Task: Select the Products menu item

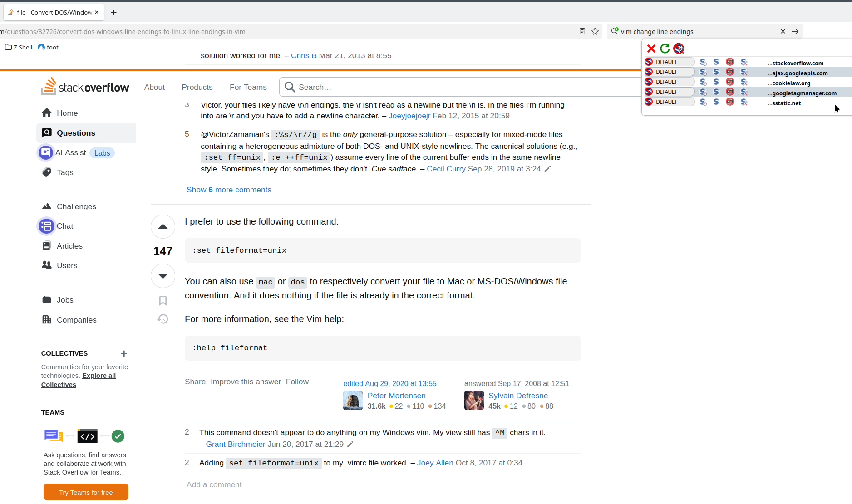Action: click(x=197, y=87)
